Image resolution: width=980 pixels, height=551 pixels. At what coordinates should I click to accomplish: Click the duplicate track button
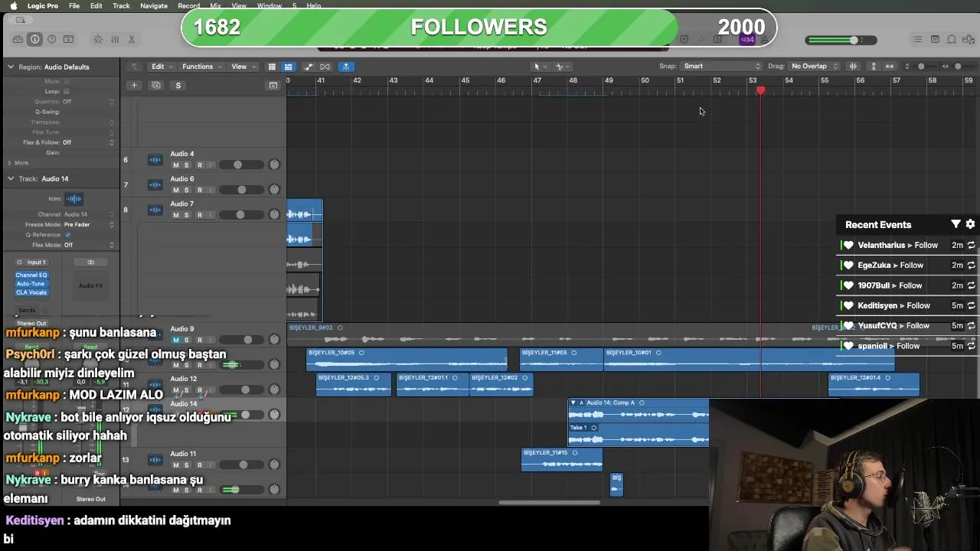tap(156, 85)
